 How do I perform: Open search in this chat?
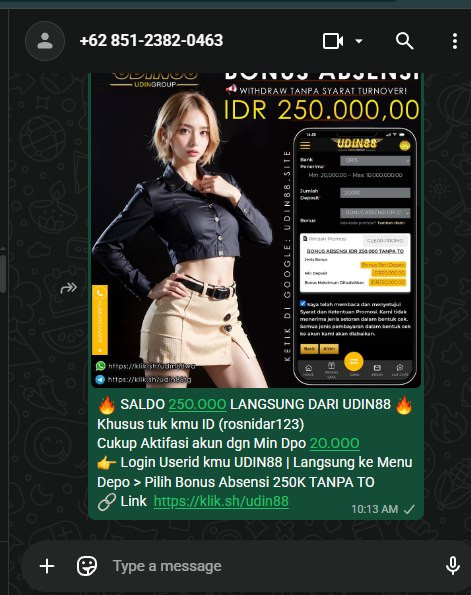pyautogui.click(x=404, y=41)
